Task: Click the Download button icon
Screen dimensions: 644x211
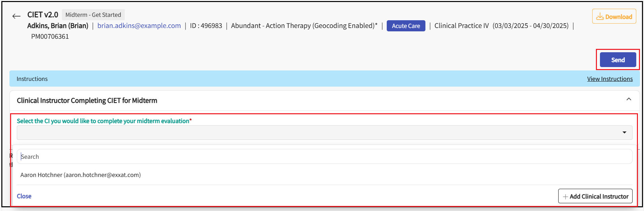Action: (600, 17)
